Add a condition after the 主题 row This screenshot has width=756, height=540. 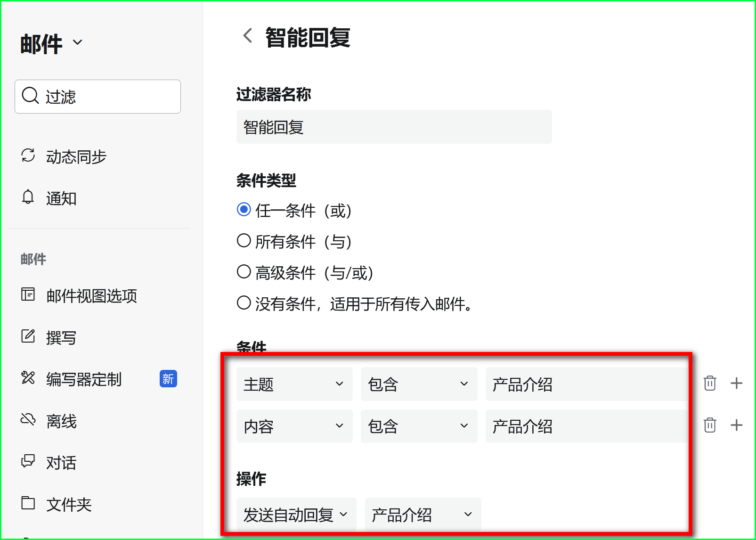pos(736,384)
